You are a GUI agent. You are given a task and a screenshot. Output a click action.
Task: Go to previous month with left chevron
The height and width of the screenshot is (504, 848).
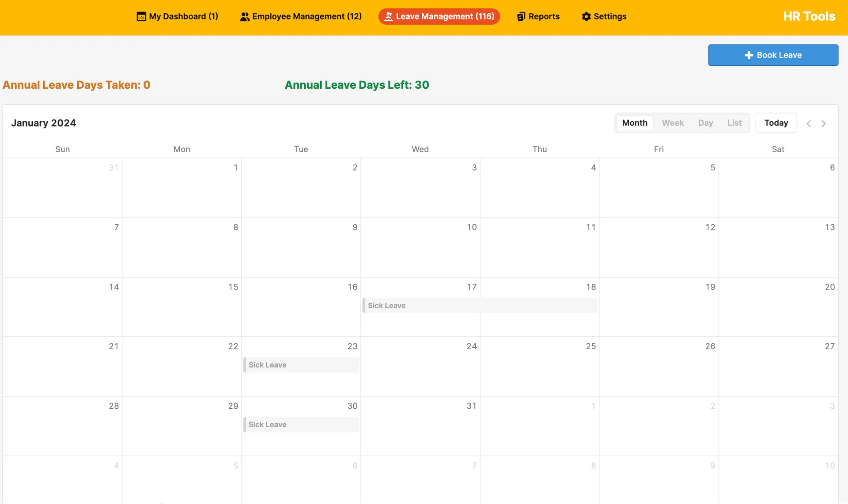point(809,124)
